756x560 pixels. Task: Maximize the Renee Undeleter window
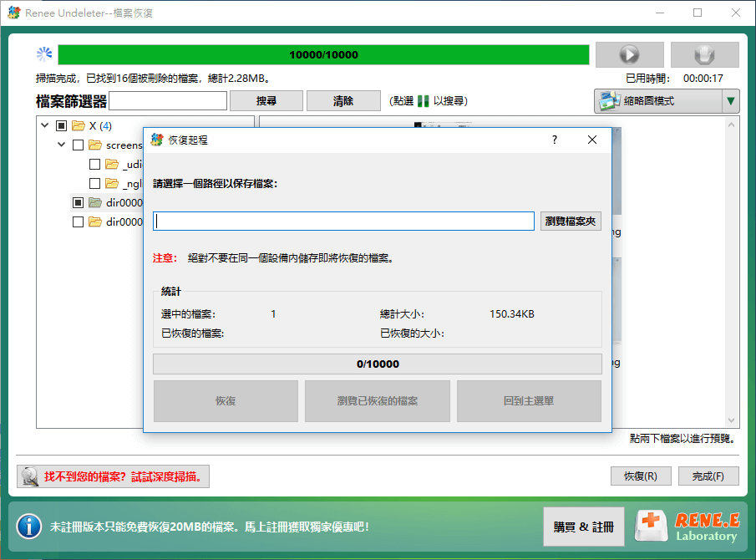coord(698,13)
